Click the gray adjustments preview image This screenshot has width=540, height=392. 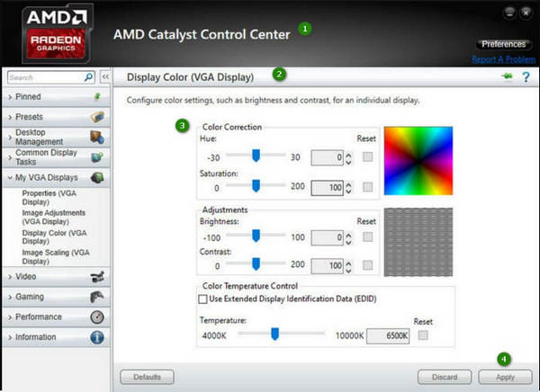click(418, 242)
